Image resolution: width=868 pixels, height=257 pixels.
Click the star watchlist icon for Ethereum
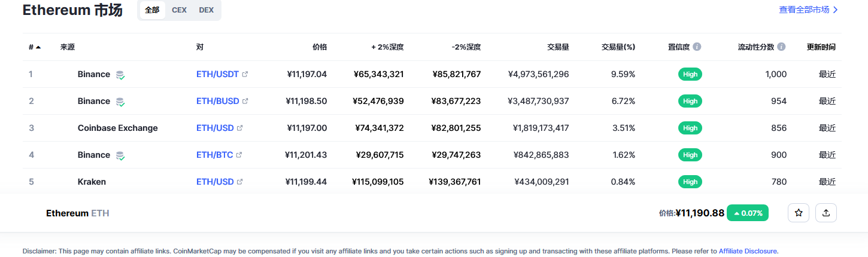[x=799, y=213]
